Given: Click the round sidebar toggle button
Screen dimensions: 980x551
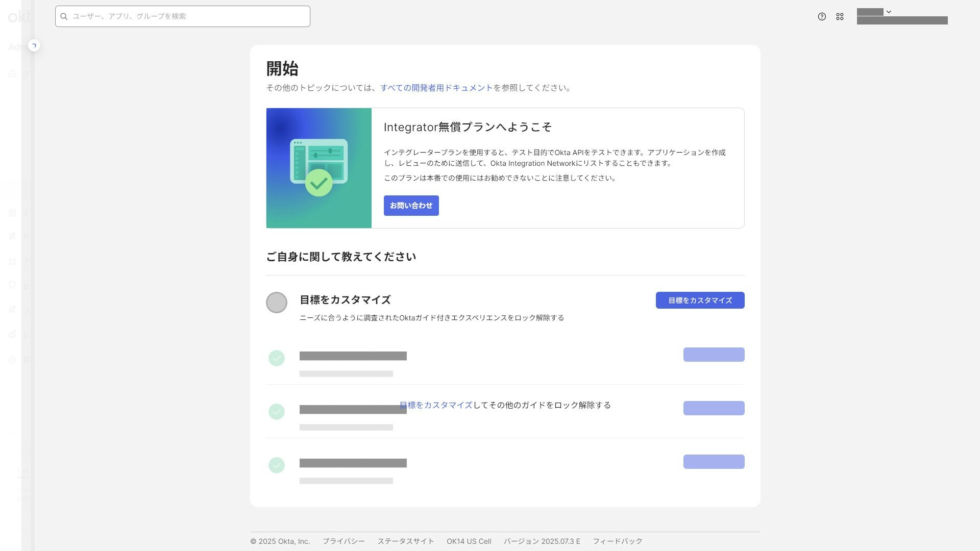Looking at the screenshot, I should coord(34,46).
